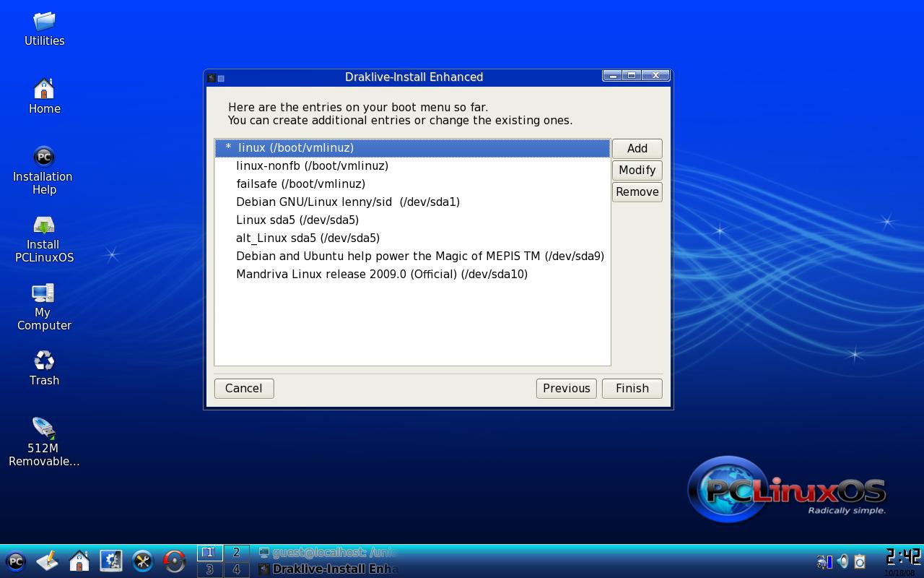Click the Remove button
Image resolution: width=924 pixels, height=578 pixels.
(x=637, y=191)
